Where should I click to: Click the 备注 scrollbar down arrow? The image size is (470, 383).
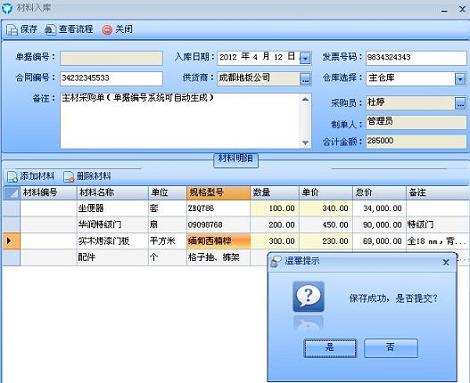point(305,142)
